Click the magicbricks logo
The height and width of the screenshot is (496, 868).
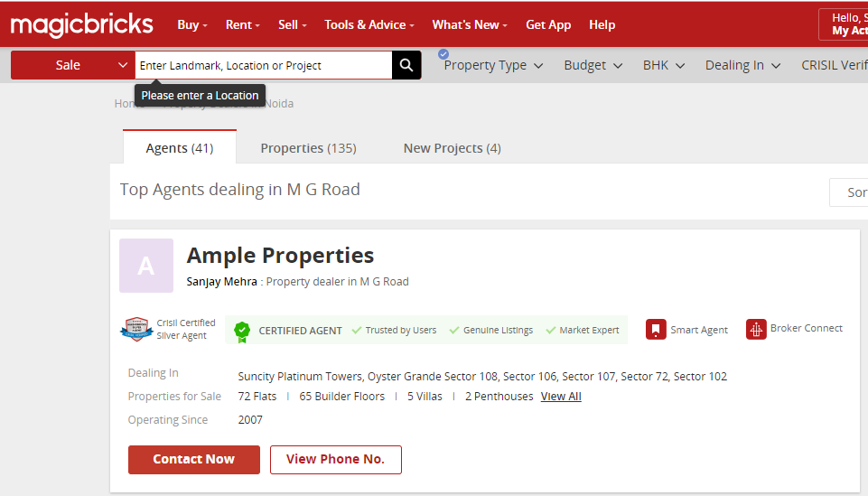coord(82,24)
